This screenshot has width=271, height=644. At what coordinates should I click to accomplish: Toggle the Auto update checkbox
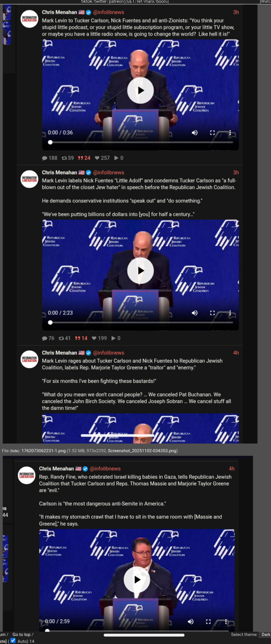pyautogui.click(x=13, y=640)
